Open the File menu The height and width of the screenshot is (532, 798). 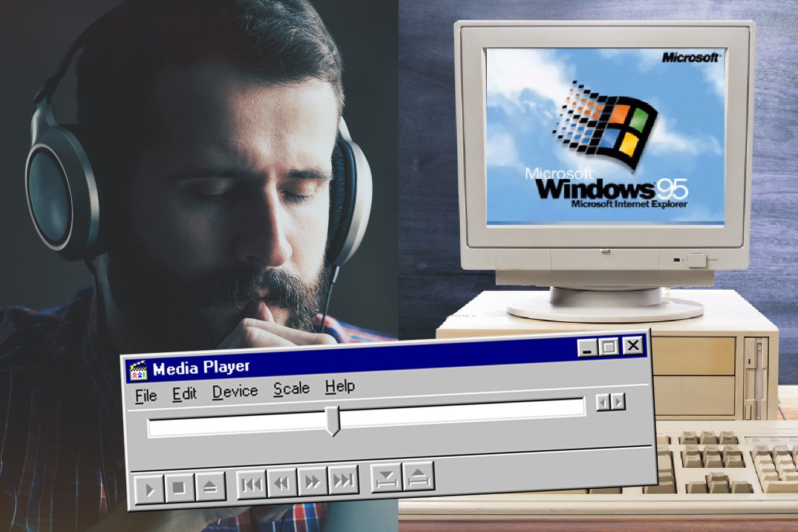pos(145,396)
